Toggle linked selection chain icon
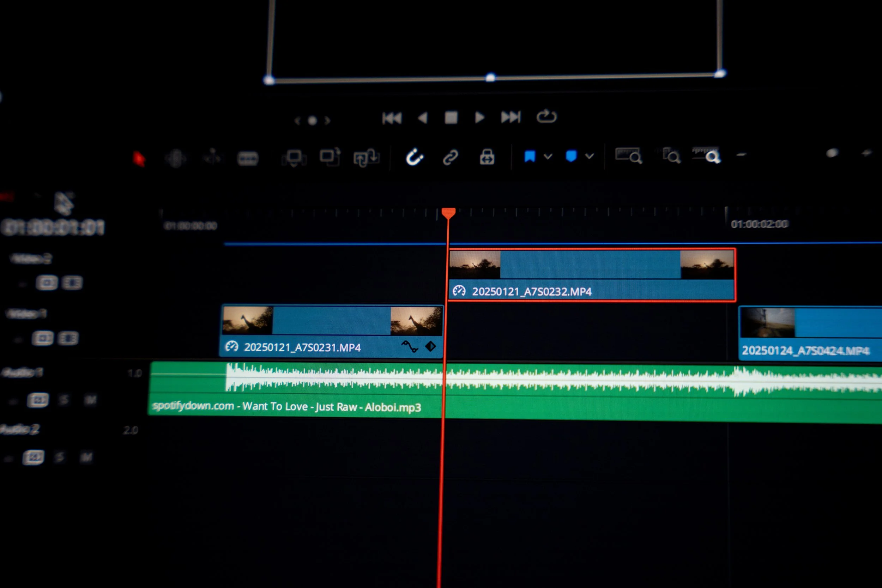 click(451, 157)
